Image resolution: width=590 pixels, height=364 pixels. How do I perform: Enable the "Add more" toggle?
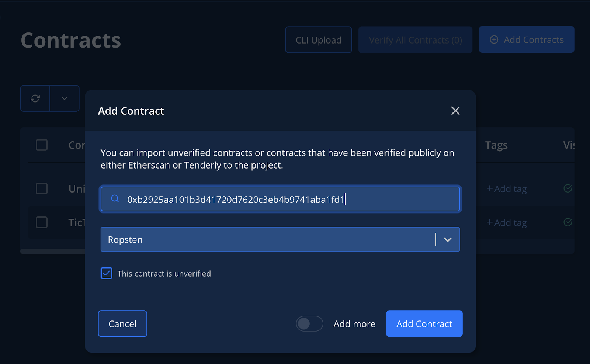click(x=309, y=323)
